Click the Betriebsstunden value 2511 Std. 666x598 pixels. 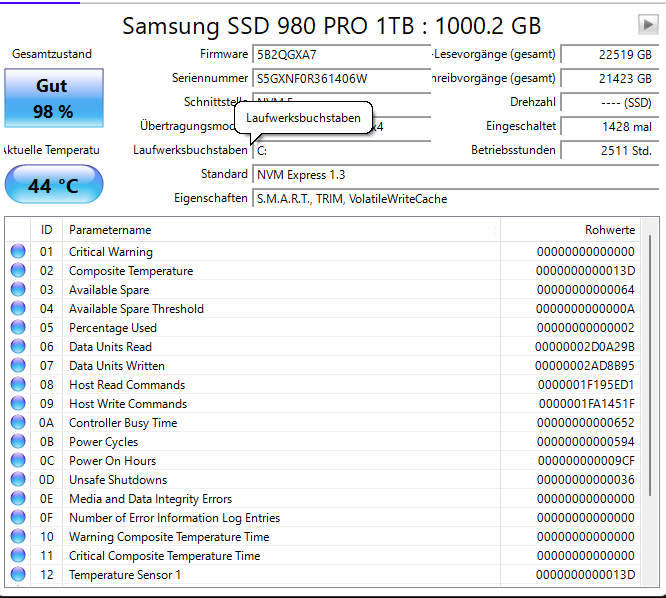(610, 151)
